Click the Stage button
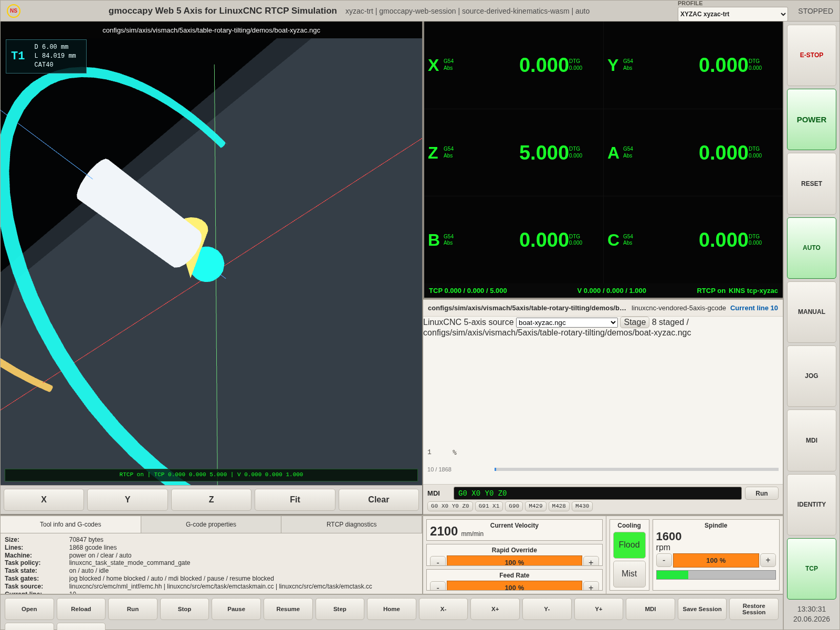Image resolution: width=840 pixels, height=630 pixels. (x=635, y=322)
